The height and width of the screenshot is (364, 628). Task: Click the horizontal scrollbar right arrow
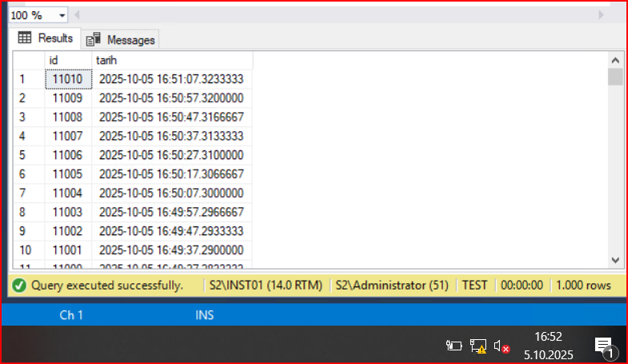602,15
